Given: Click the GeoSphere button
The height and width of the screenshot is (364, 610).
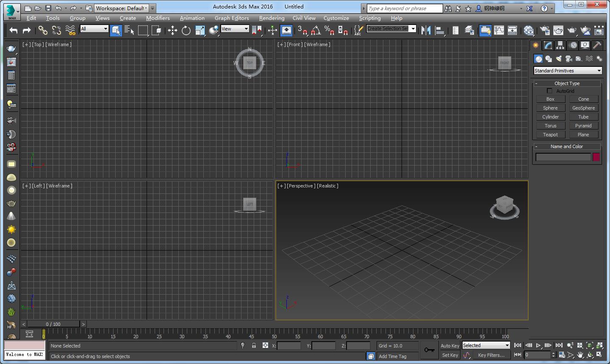Looking at the screenshot, I should tap(583, 108).
